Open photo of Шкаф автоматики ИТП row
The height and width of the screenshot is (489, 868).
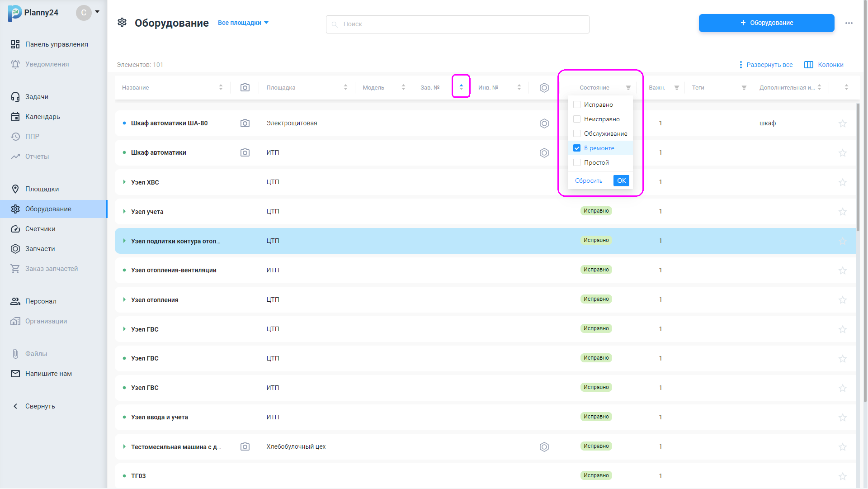coord(245,152)
